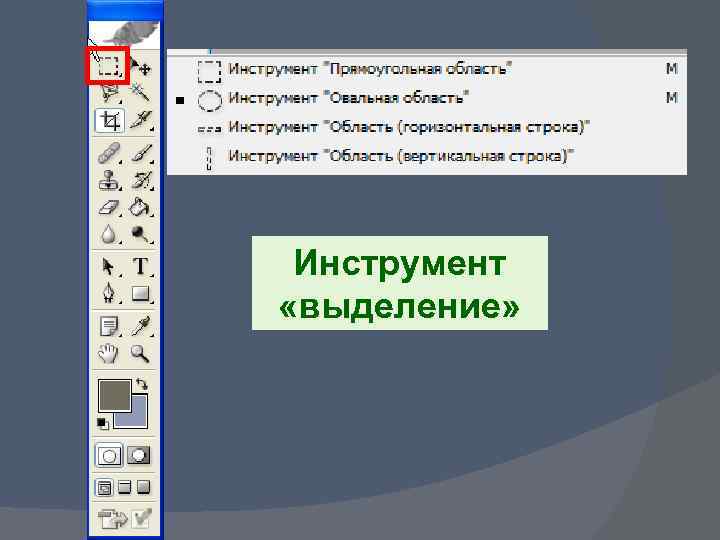Select the Clone Stamp tool

tap(109, 180)
